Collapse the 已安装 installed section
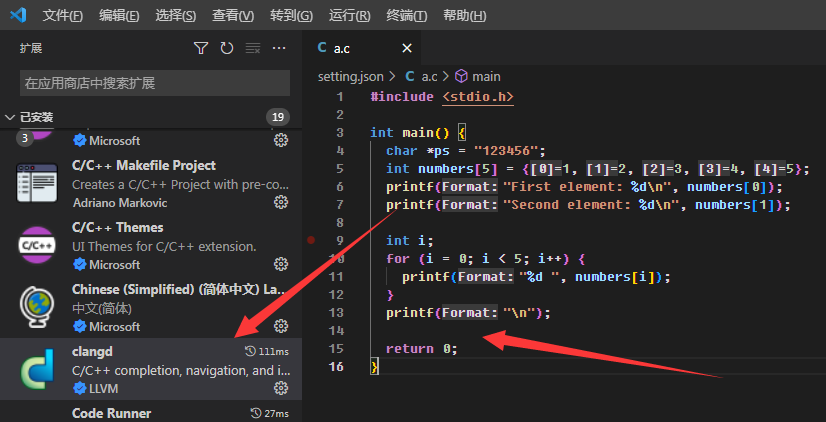The width and height of the screenshot is (826, 422). point(10,117)
